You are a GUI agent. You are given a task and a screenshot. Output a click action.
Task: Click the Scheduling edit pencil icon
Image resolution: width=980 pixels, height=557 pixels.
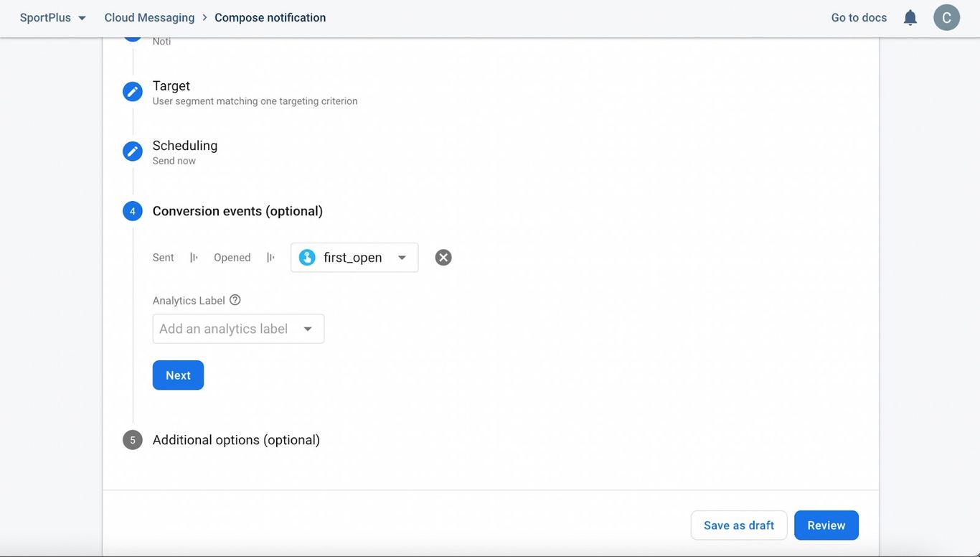pyautogui.click(x=132, y=151)
